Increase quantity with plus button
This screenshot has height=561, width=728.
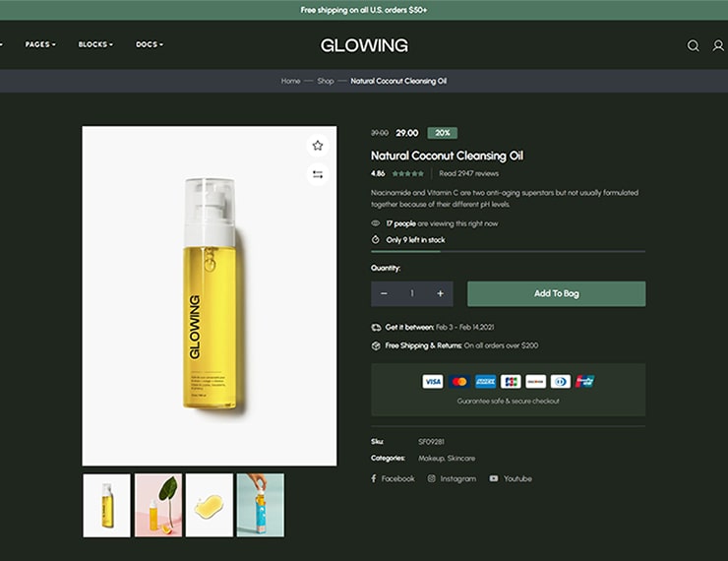440,293
